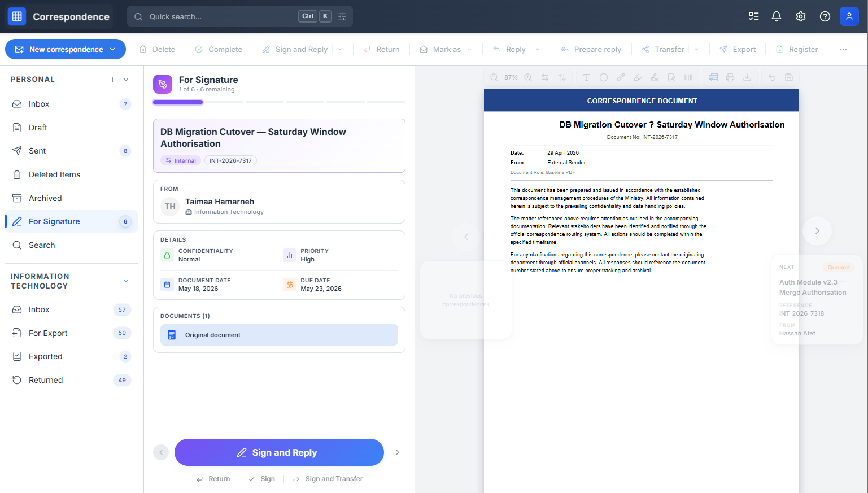Go to next document with viewer right arrow

(x=817, y=230)
